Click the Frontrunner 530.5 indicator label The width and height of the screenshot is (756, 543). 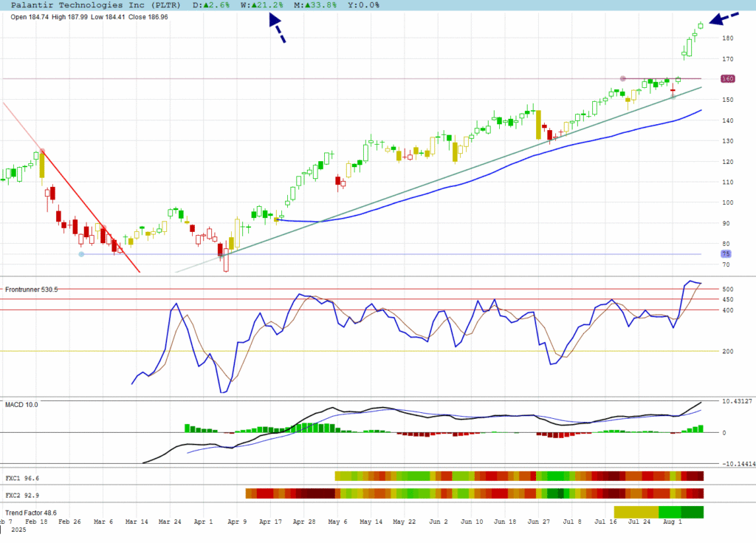pyautogui.click(x=31, y=290)
